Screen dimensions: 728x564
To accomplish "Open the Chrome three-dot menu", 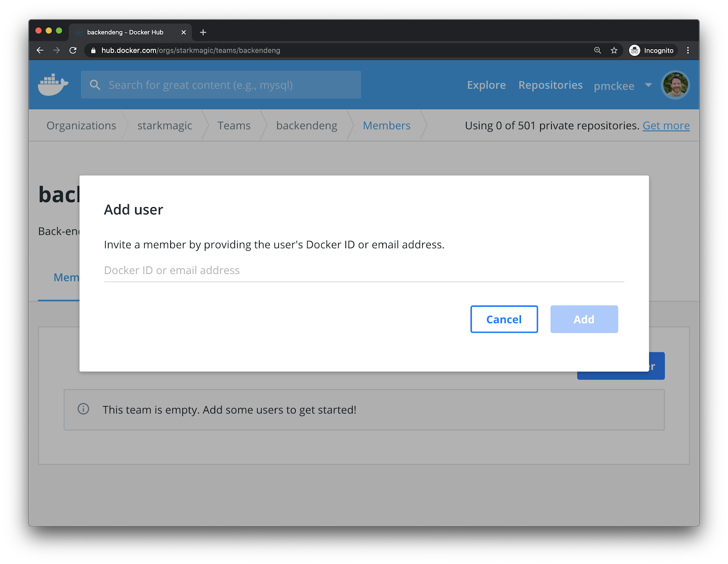I will click(x=688, y=51).
